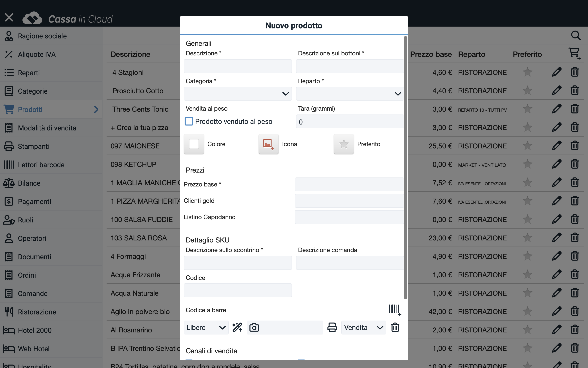Open Modalità di vendita section
This screenshot has width=588, height=368.
(x=51, y=128)
